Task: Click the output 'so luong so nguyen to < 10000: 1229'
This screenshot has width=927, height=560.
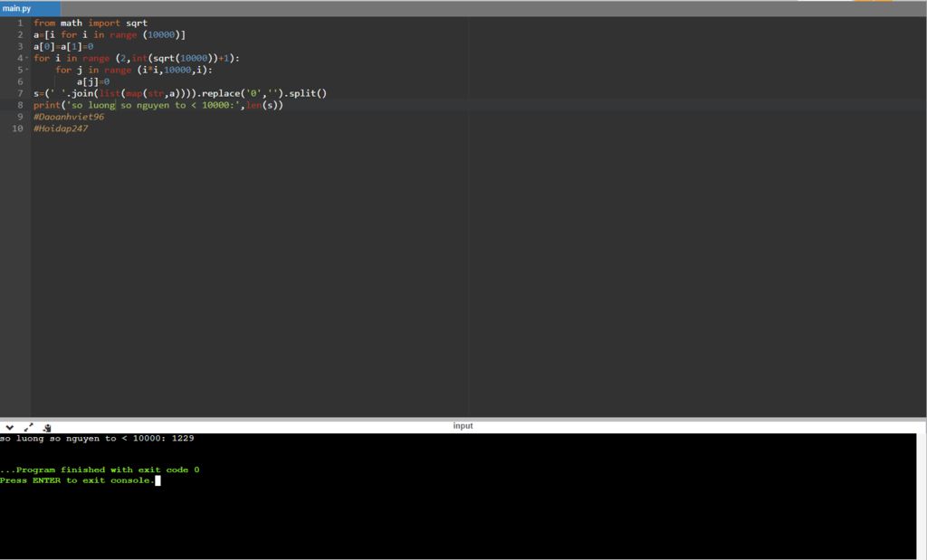Action: (x=97, y=438)
